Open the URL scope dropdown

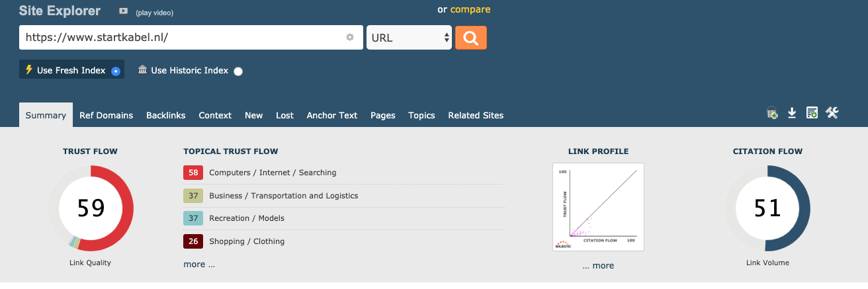coord(410,38)
